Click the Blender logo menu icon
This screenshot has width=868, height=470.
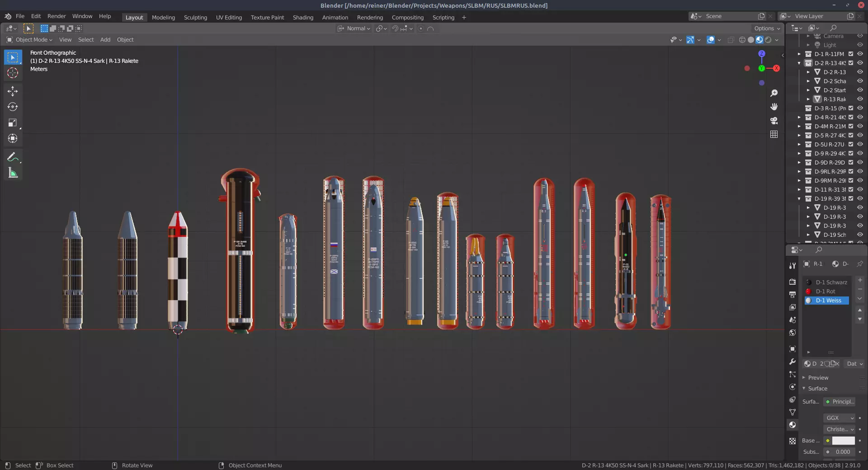tap(8, 16)
